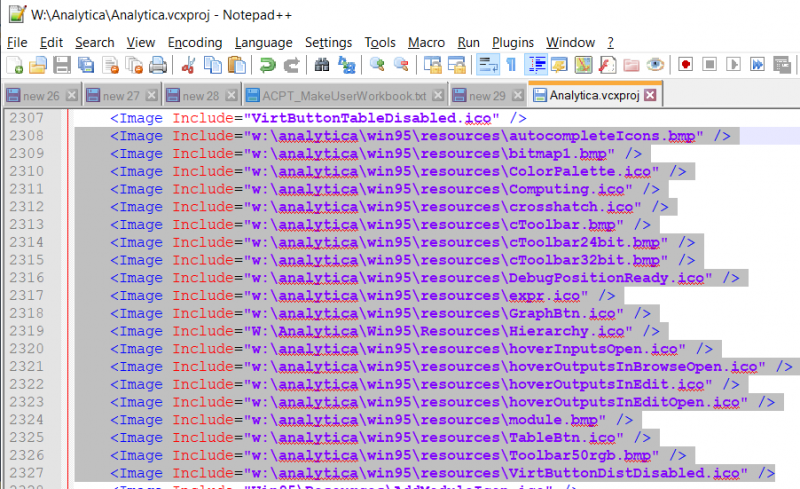The height and width of the screenshot is (489, 800).
Task: Close the new 27 tab
Action: 152,95
